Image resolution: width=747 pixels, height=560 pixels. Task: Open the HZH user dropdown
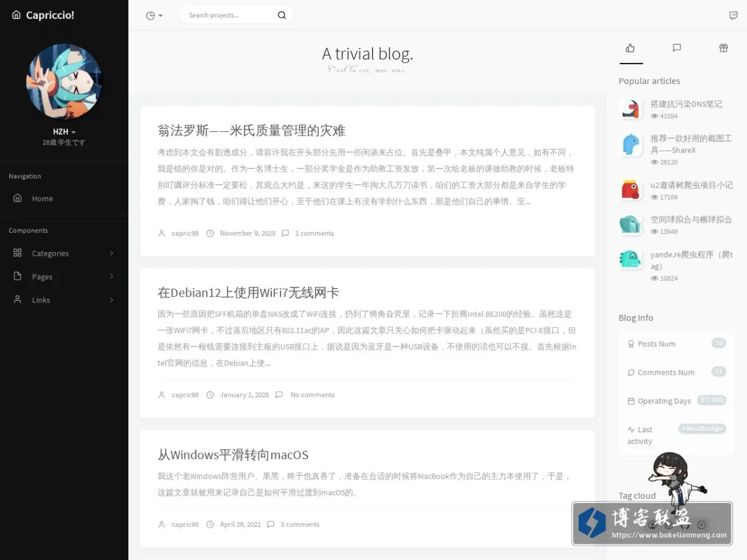point(64,132)
